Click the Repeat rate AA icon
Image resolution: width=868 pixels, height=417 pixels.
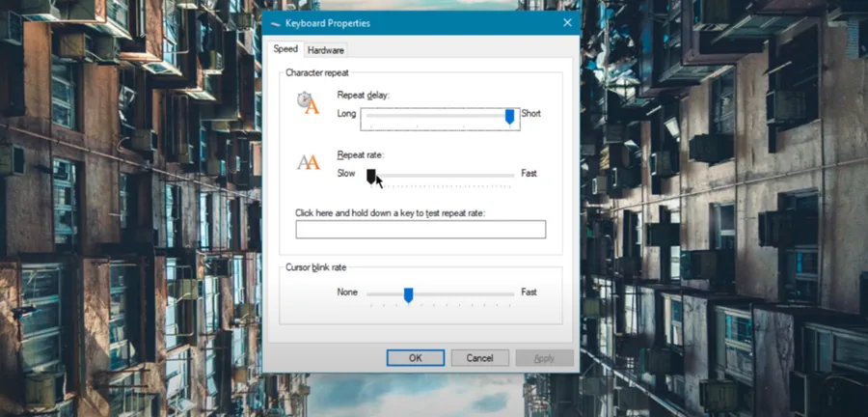click(x=309, y=162)
